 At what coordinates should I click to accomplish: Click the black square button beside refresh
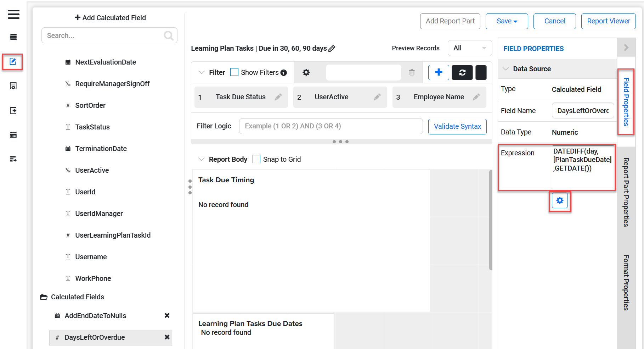tap(481, 72)
